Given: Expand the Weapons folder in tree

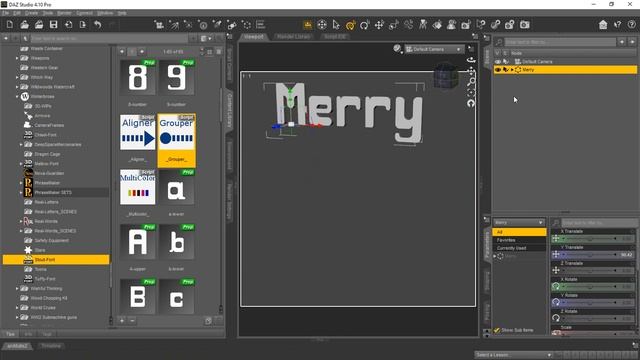Looking at the screenshot, I should 17,58.
